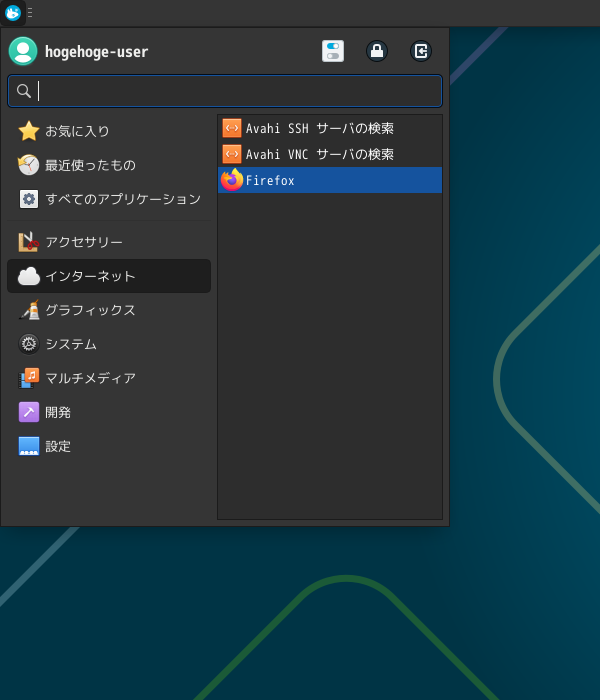Select 開発 development category
Image resolution: width=600 pixels, height=700 pixels.
58,412
